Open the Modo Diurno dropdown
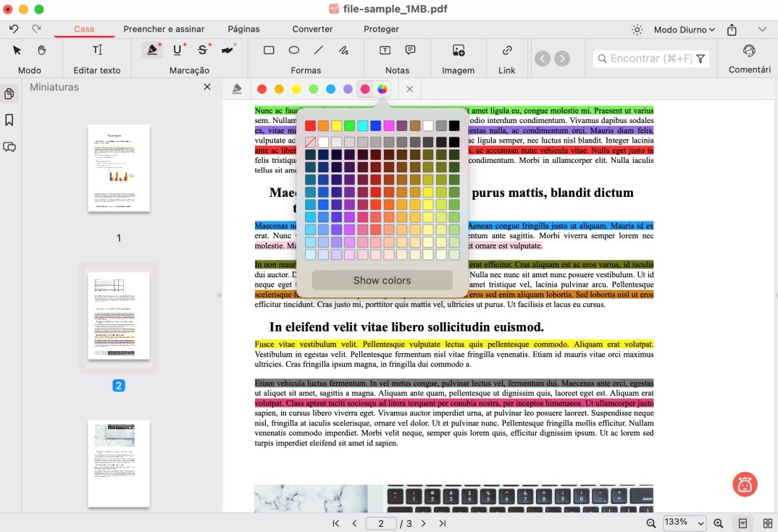Viewport: 778px width, 532px height. tap(684, 30)
